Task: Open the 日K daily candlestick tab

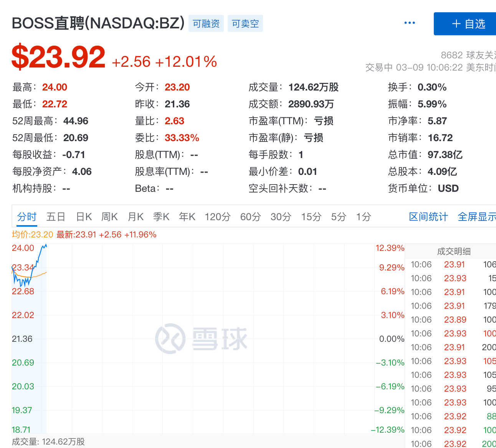Action: [x=83, y=216]
